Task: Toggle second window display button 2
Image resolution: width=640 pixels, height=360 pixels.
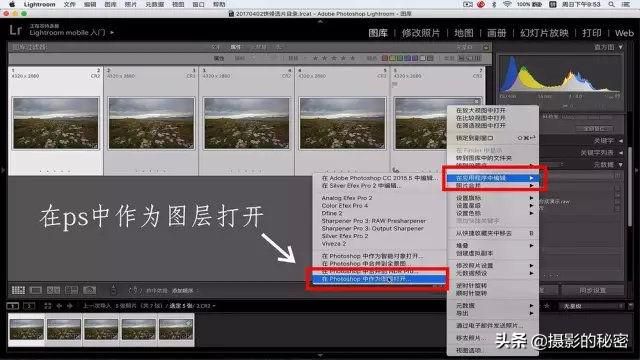Action: pos(29,306)
